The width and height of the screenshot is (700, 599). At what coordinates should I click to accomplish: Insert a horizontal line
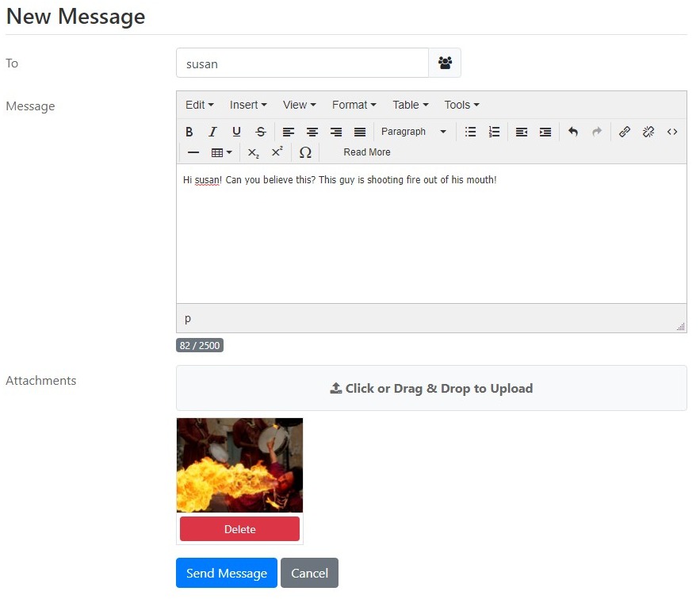click(x=193, y=153)
